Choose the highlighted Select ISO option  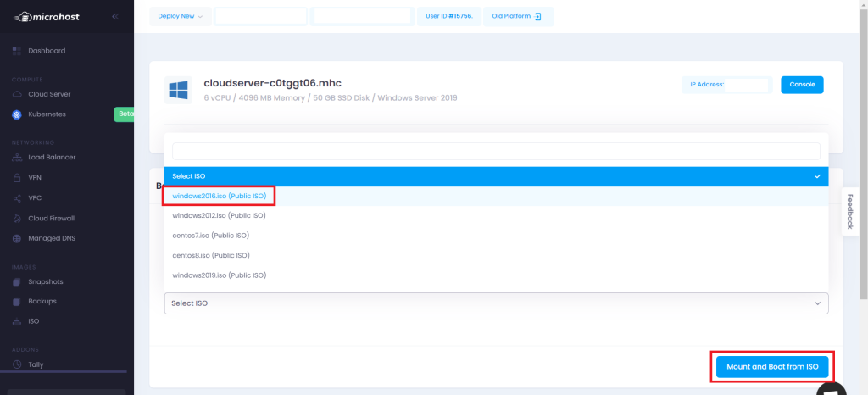point(496,176)
